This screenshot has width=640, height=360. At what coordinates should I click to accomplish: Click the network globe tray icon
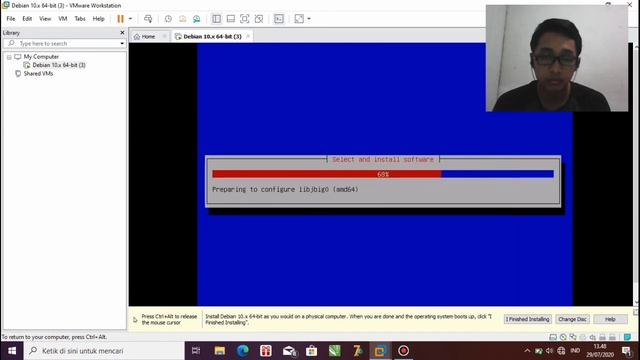pyautogui.click(x=561, y=351)
